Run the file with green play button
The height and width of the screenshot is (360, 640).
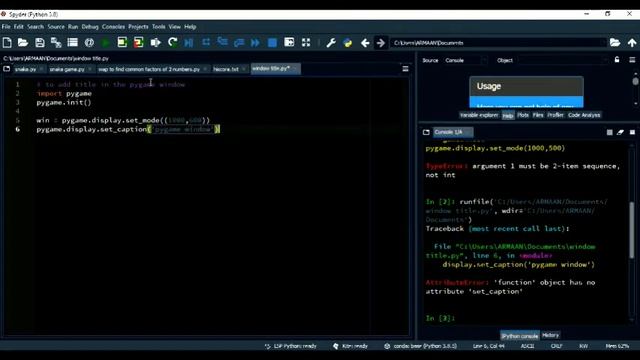[105, 42]
